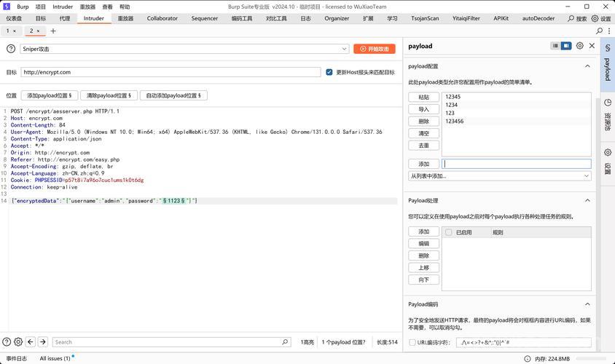Toggle update Host header checkbox
Viewport: 615px width, 364px height.
click(329, 72)
